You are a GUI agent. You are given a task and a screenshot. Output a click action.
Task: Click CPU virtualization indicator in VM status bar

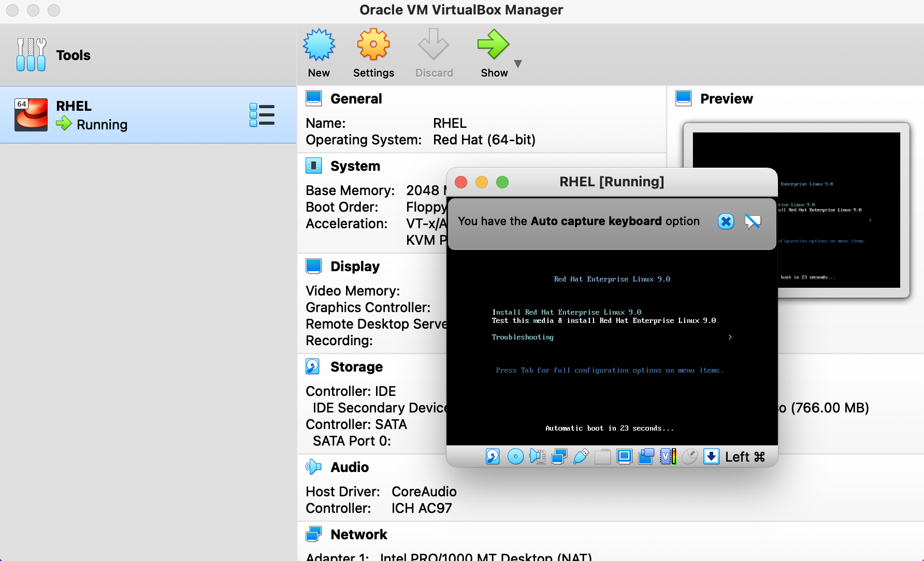[668, 456]
